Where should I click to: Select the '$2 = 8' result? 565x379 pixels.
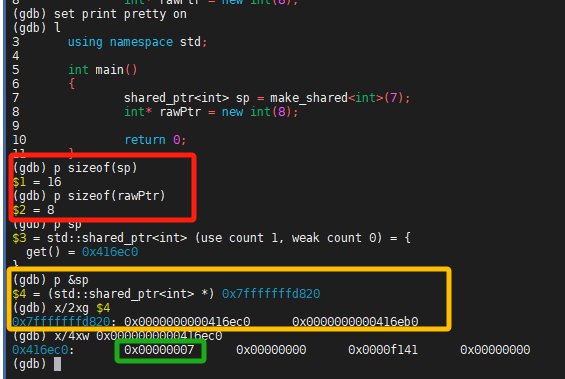click(34, 210)
